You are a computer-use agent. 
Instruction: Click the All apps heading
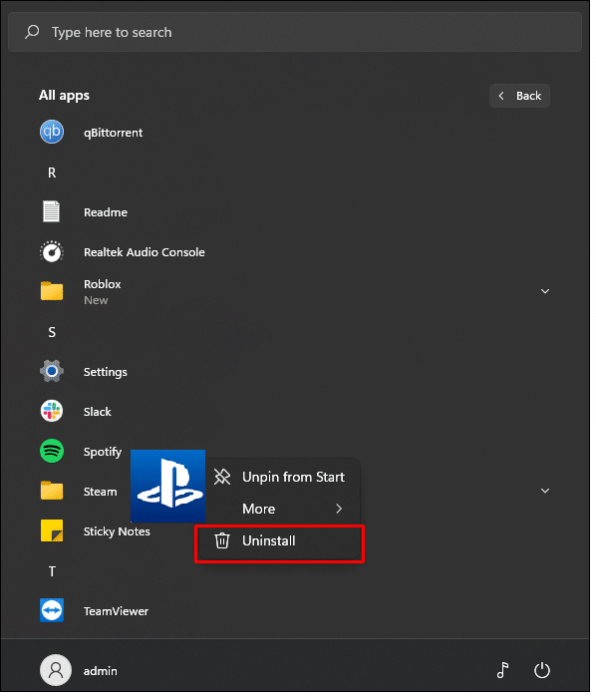click(65, 97)
